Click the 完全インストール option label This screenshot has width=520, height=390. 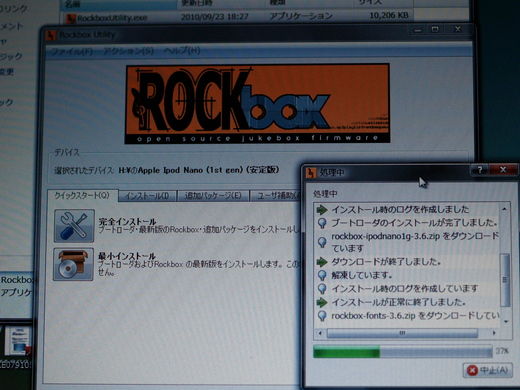[127, 221]
